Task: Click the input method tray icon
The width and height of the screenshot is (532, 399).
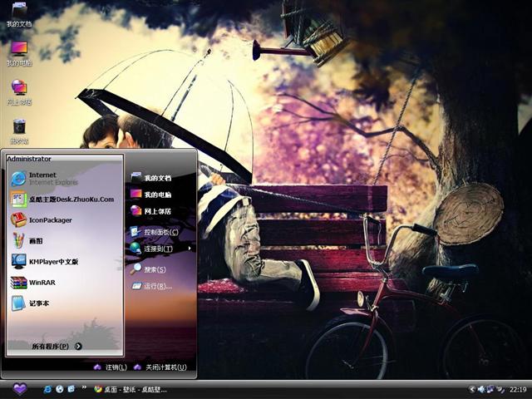Action: coord(500,390)
